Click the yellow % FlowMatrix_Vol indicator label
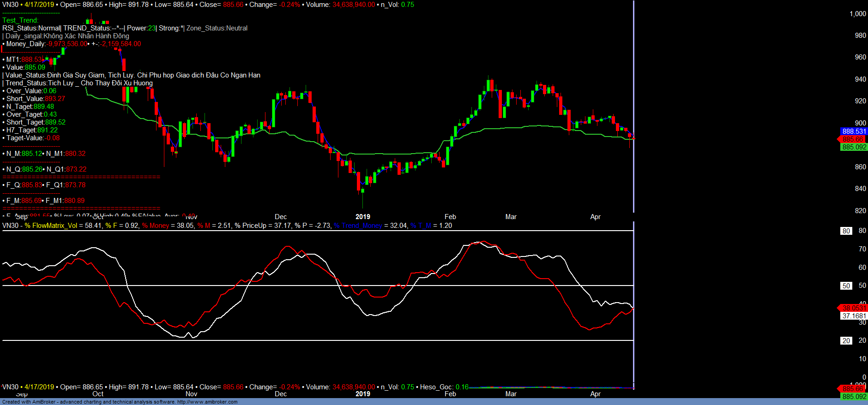The height and width of the screenshot is (405, 868). coord(51,226)
